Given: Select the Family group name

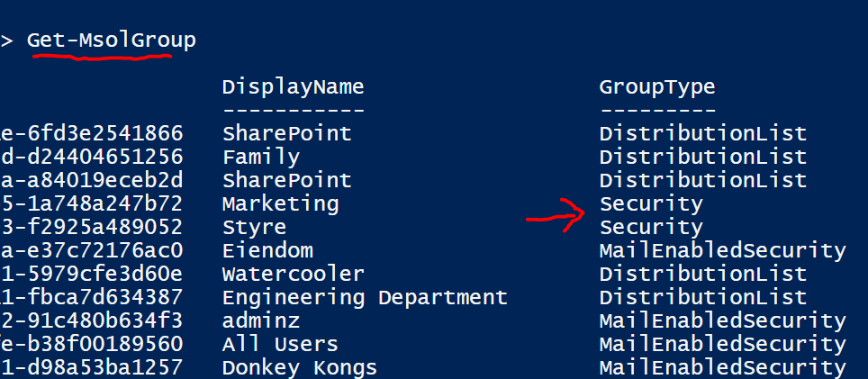Looking at the screenshot, I should click(260, 157).
